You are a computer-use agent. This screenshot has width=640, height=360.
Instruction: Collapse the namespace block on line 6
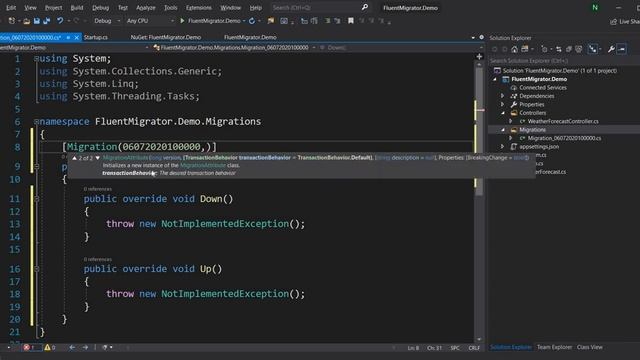(x=36, y=122)
